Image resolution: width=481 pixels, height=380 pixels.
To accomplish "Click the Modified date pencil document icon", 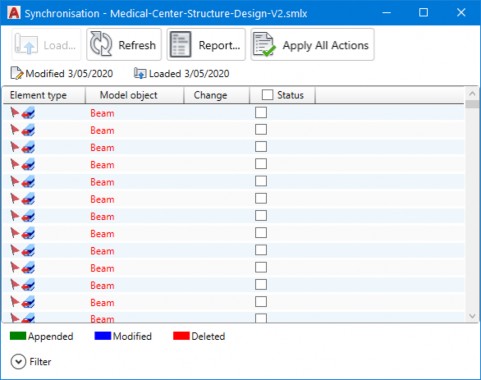I will coord(17,73).
